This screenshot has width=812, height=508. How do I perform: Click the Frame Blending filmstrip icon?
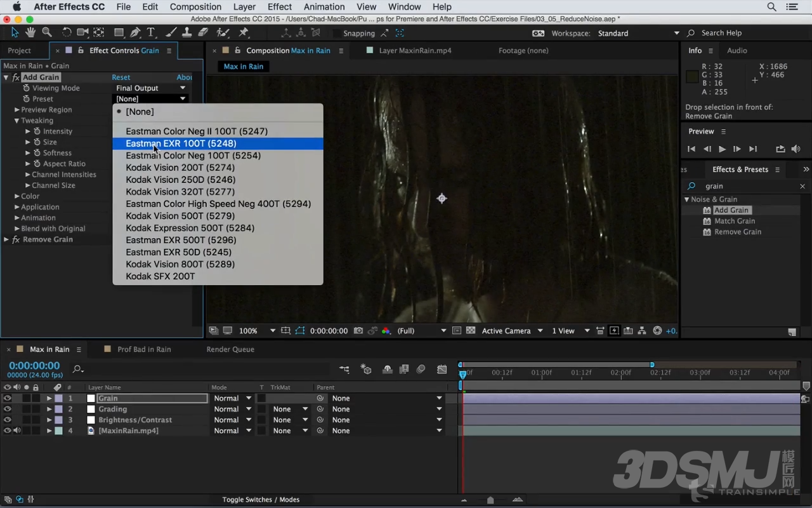tap(404, 370)
